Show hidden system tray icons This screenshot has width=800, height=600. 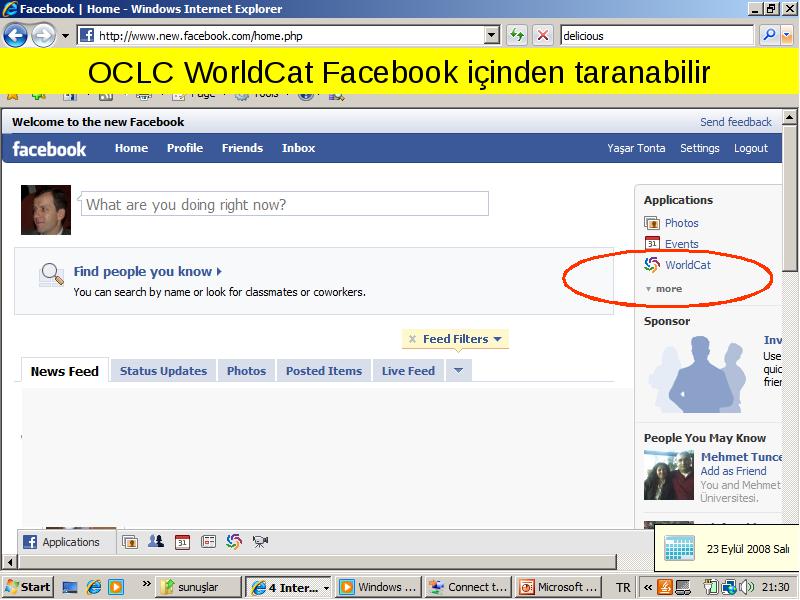click(x=647, y=587)
